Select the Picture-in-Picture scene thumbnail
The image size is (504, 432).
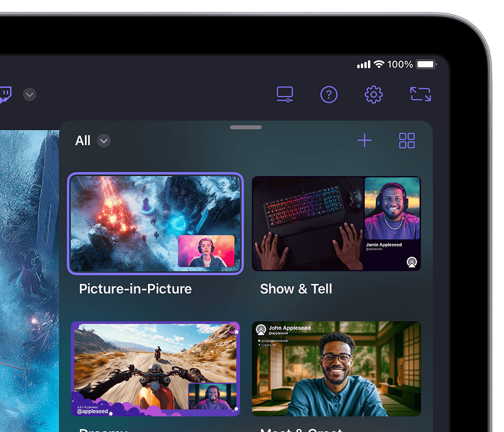pyautogui.click(x=155, y=223)
